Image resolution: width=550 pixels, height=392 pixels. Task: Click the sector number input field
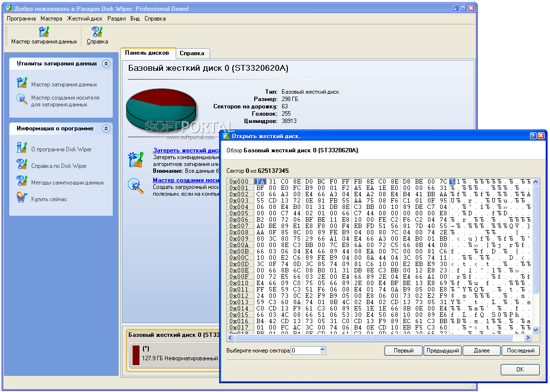[x=306, y=351]
